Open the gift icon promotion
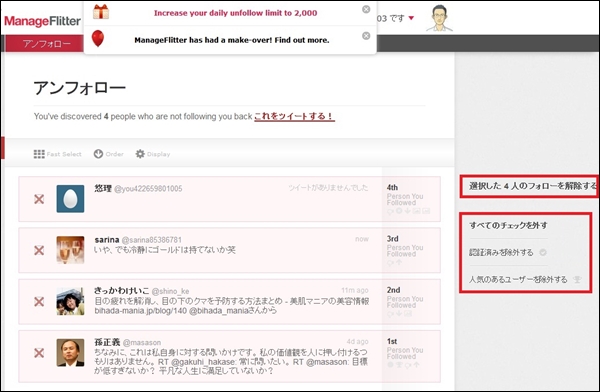The height and width of the screenshot is (392, 600). point(101,12)
